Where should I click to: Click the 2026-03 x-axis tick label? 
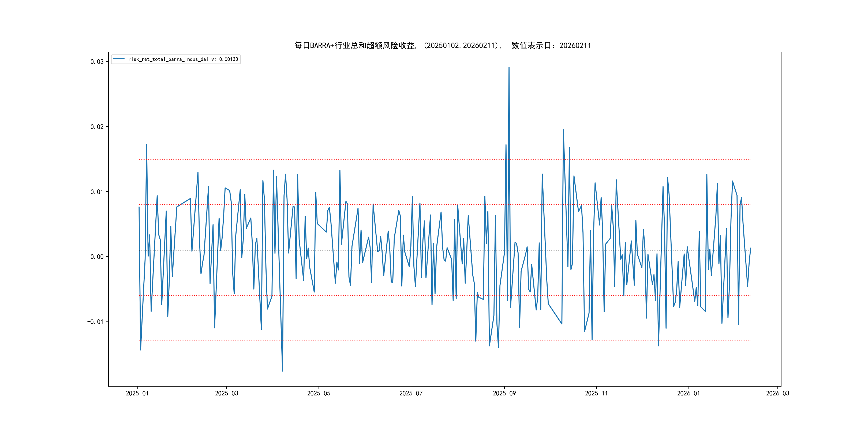coord(777,393)
